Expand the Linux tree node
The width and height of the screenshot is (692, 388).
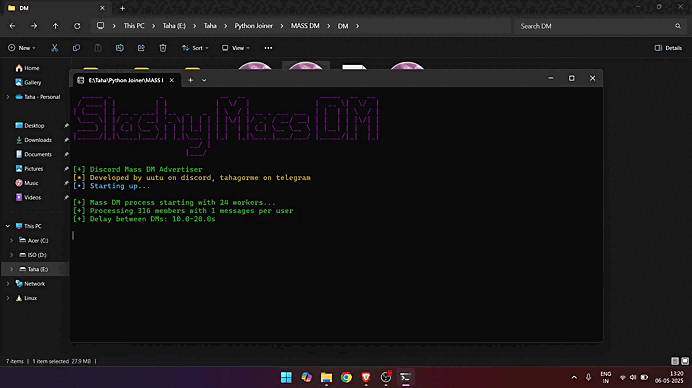8,298
